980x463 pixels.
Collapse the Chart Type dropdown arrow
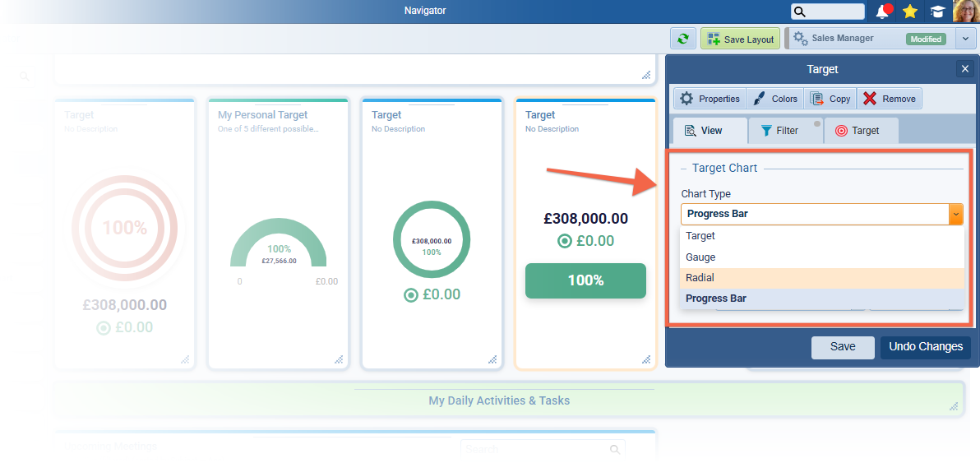[955, 214]
